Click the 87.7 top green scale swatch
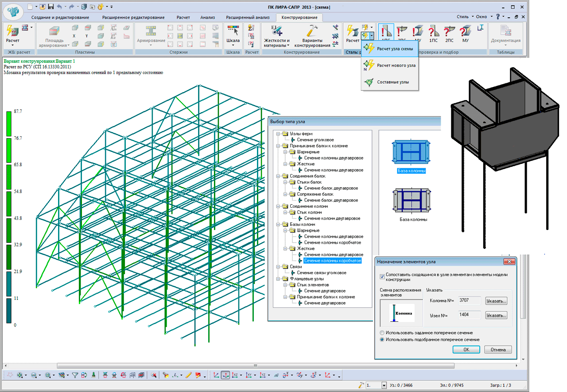 coord(9,123)
